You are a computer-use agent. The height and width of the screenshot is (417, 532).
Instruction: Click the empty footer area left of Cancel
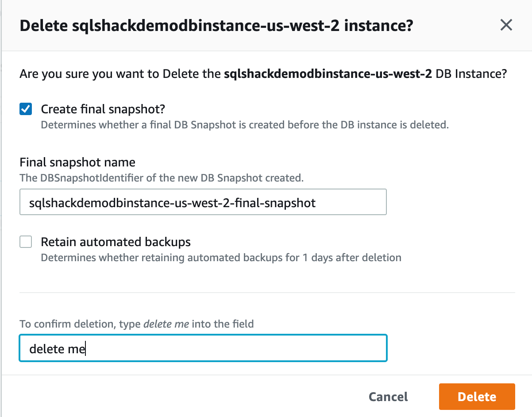coord(177,397)
